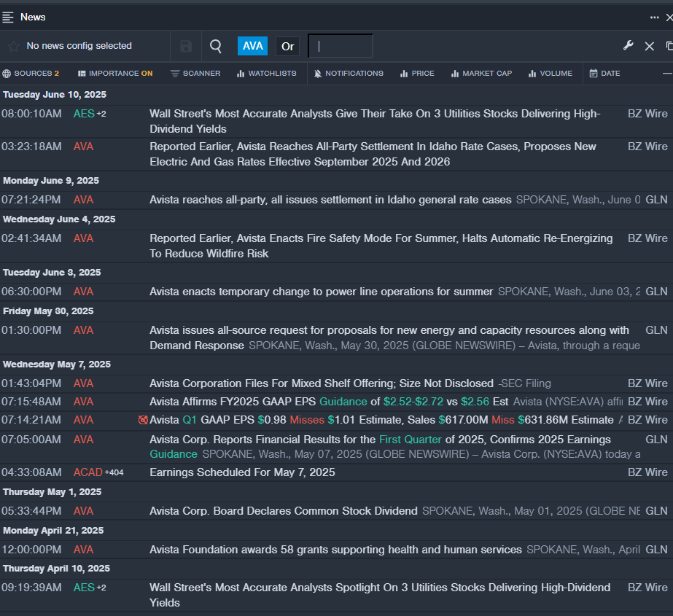Viewport: 673px width, 616px height.
Task: Open the Date filter
Action: [604, 74]
